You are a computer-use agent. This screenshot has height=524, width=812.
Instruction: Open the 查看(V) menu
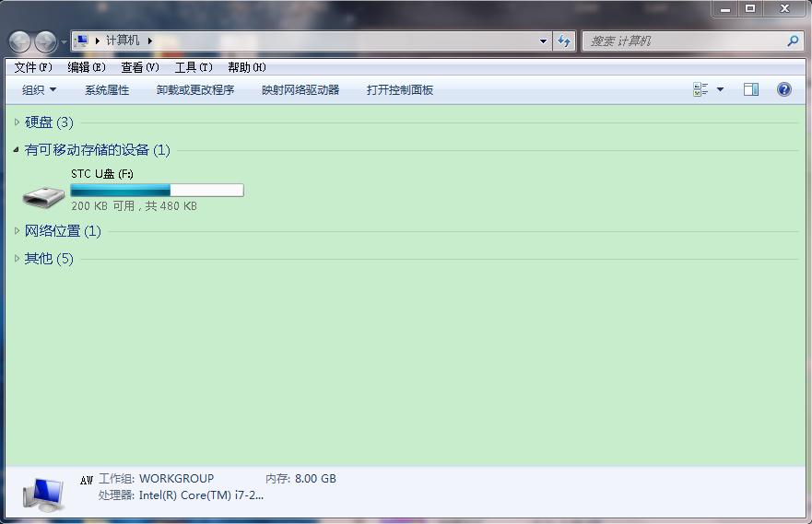(140, 67)
